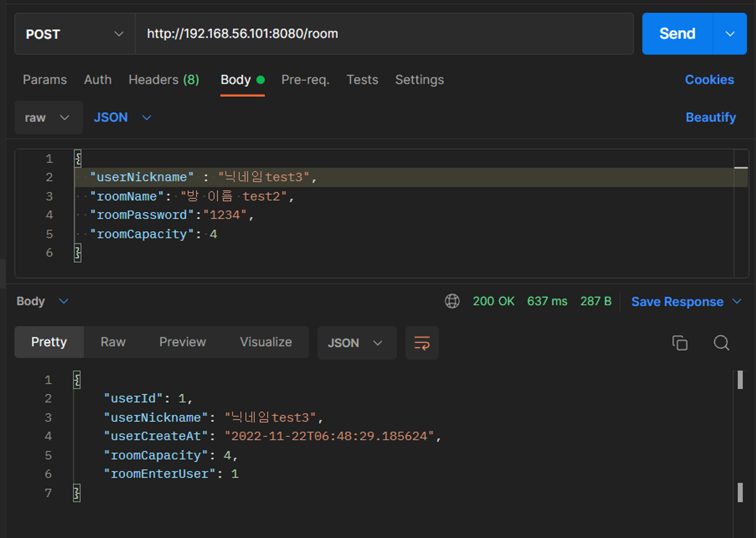This screenshot has width=756, height=538.
Task: Click the "roomEnterUser": 1 response line
Action: click(171, 474)
